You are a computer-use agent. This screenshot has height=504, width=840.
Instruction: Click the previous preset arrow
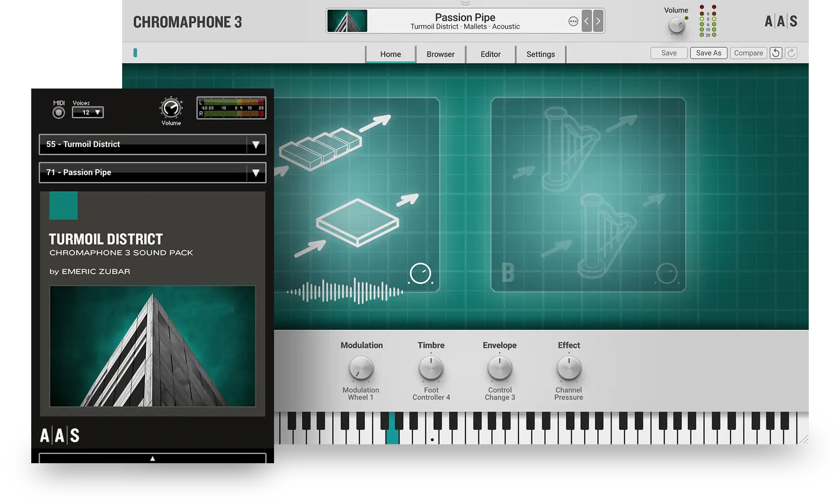586,21
